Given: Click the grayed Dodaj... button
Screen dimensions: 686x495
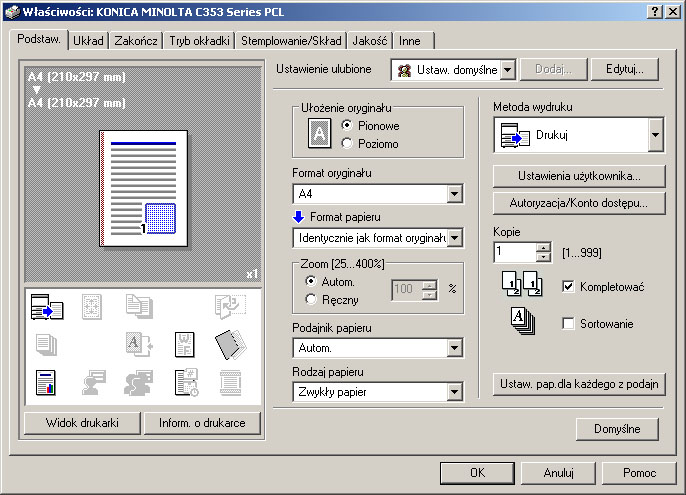Looking at the screenshot, I should (x=553, y=69).
